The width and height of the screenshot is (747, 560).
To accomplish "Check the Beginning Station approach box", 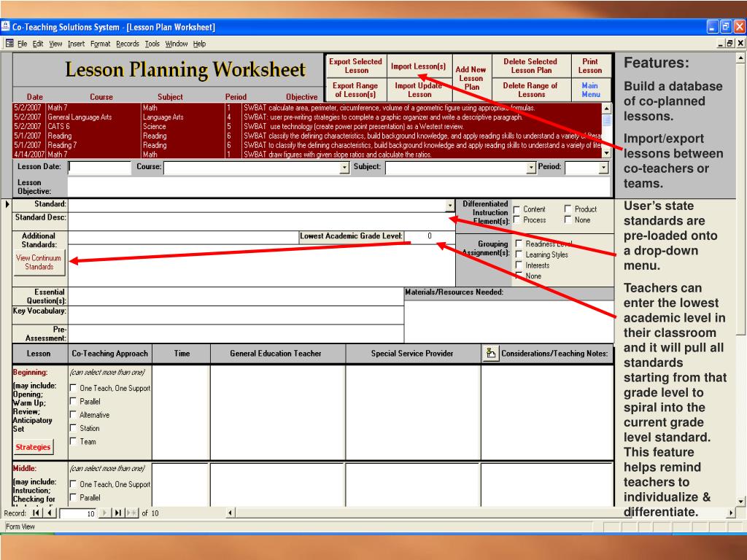I will pyautogui.click(x=74, y=428).
